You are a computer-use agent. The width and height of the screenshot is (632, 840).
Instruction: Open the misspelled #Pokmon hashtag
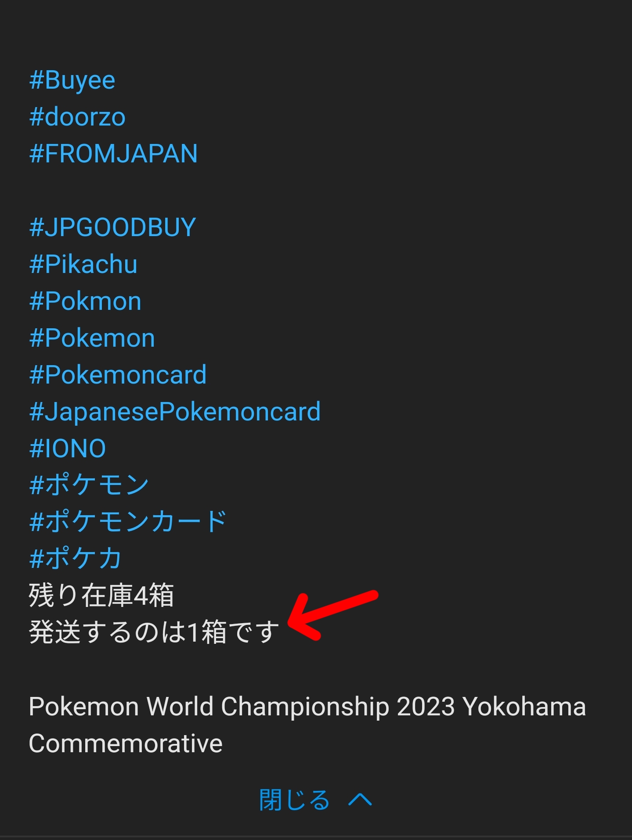(85, 302)
